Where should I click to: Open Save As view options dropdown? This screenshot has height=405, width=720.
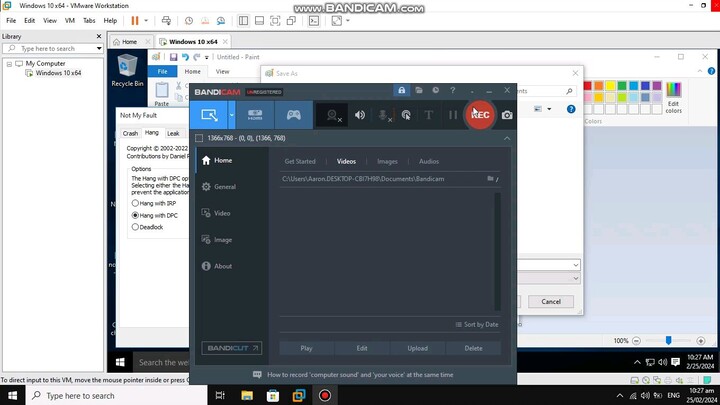(x=549, y=109)
